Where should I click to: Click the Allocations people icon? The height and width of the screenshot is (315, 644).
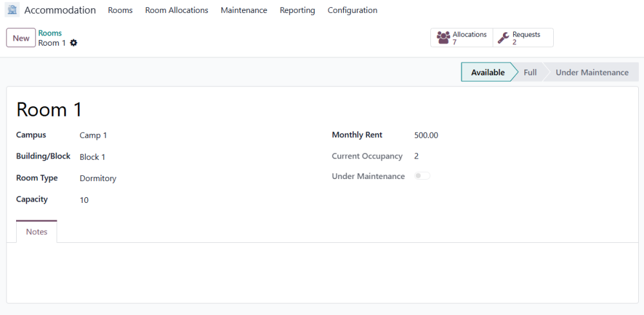click(444, 38)
